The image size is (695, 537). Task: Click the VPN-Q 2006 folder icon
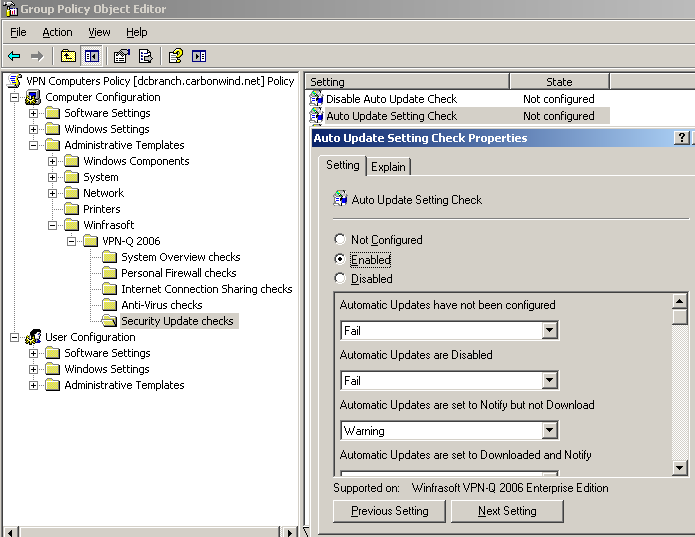[x=90, y=241]
